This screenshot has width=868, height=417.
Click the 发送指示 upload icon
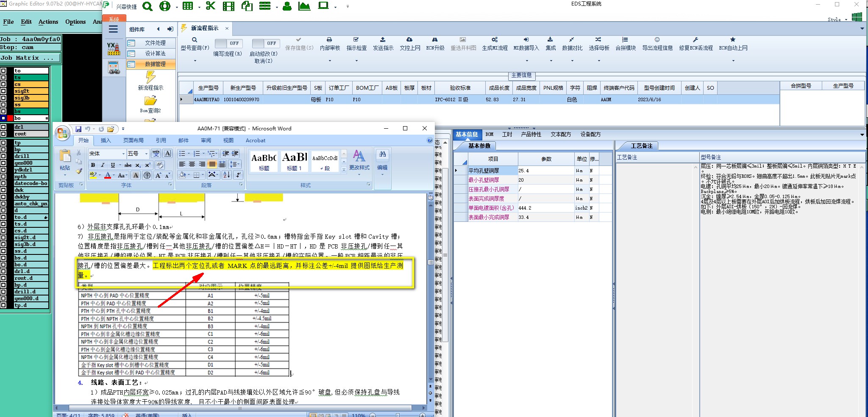coord(383,39)
